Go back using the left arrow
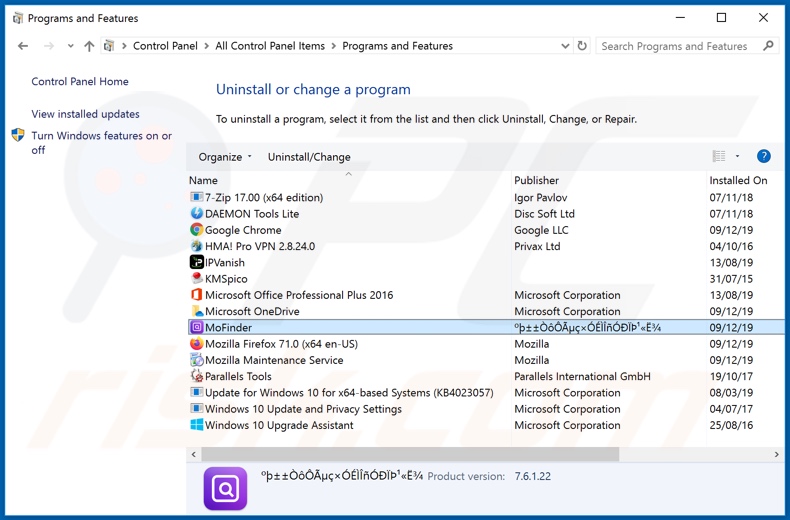The image size is (790, 520). (23, 46)
